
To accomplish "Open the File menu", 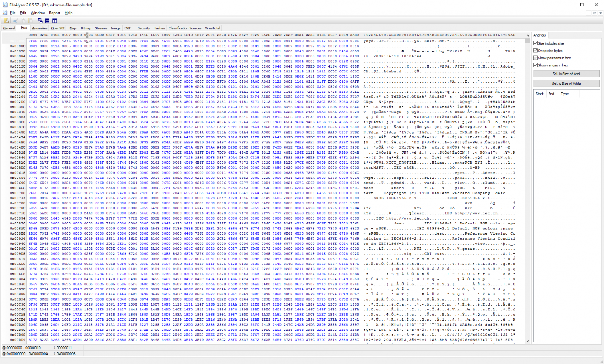I will coord(12,13).
